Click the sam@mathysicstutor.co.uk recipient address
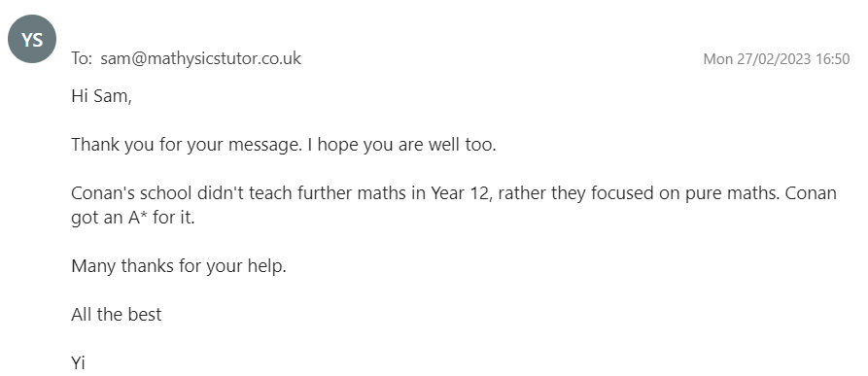868x376 pixels. (200, 58)
